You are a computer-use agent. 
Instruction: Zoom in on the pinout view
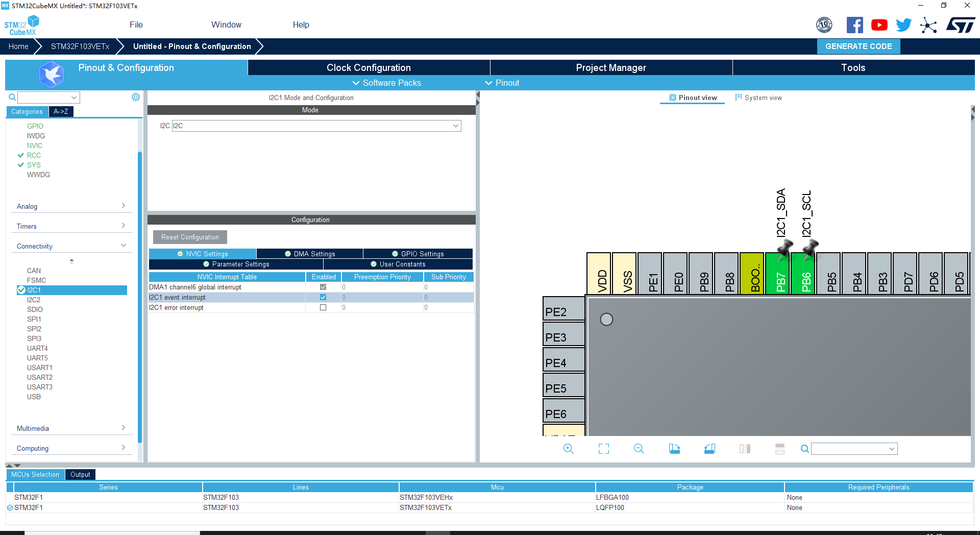568,449
